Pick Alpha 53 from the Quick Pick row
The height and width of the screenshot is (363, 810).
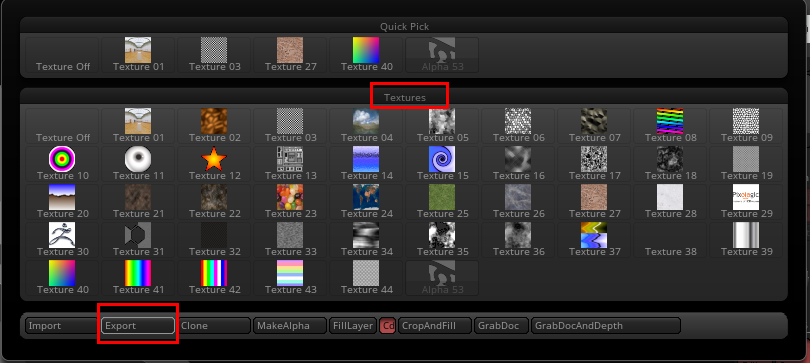pyautogui.click(x=442, y=54)
